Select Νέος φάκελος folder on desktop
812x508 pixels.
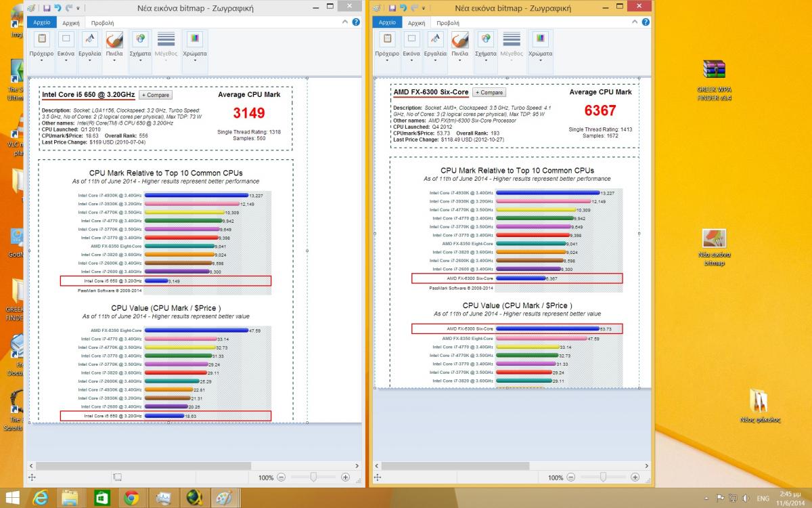[x=761, y=406]
